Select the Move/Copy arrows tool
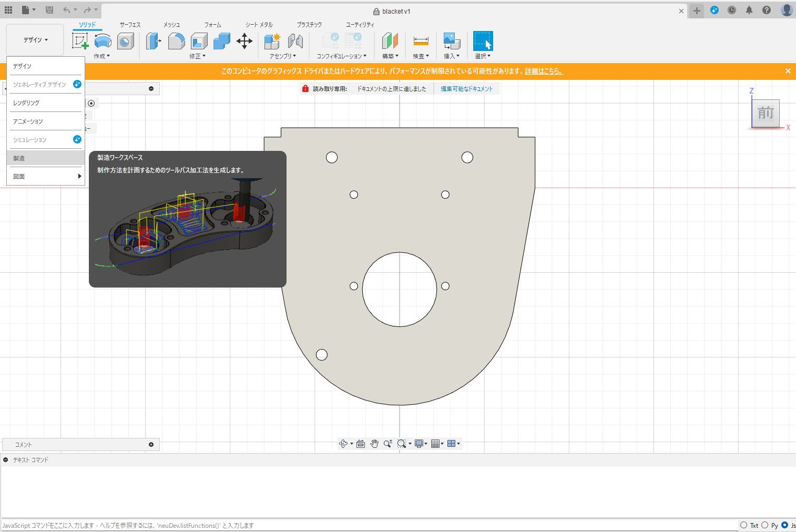 click(x=244, y=41)
